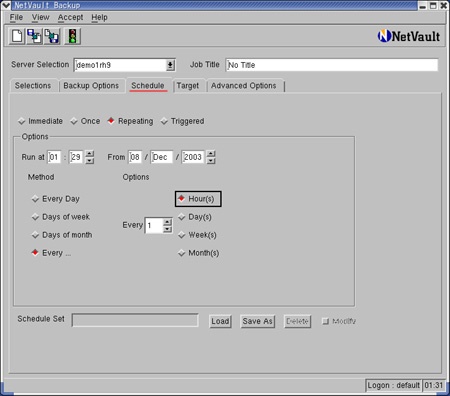Click the Server Selection field demo1rh9
450x396 pixels.
click(x=120, y=65)
